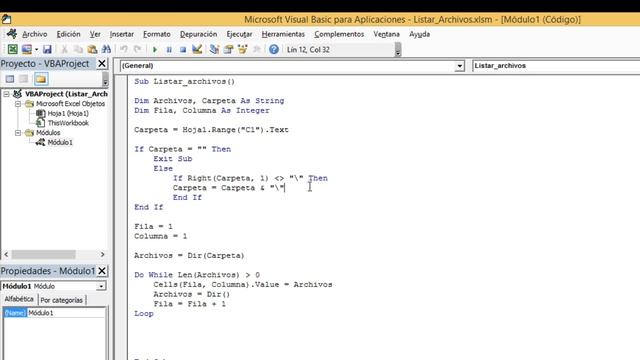Viewport: 640px width, 360px height.
Task: Click the toolbar options overflow arrow
Action: point(398,50)
